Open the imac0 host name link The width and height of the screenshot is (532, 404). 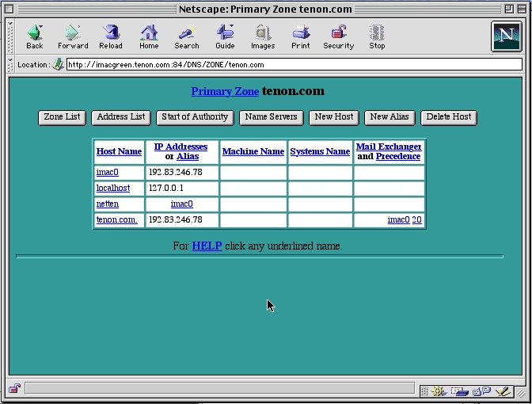click(107, 172)
